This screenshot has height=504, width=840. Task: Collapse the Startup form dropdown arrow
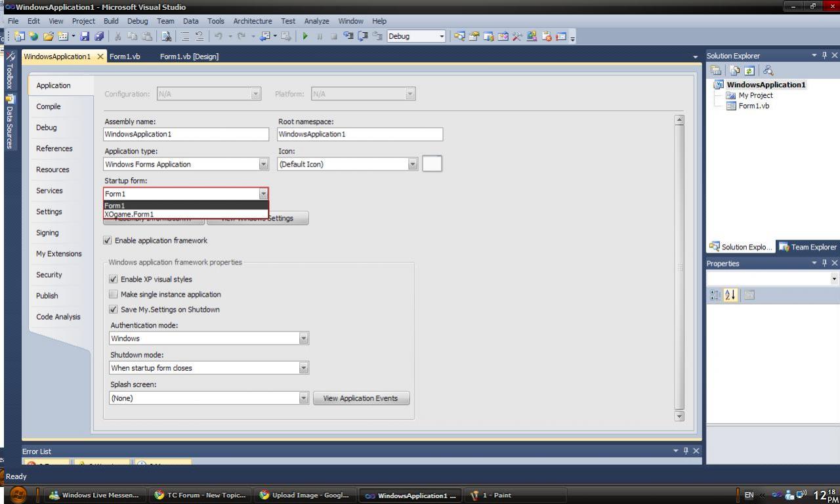(263, 194)
